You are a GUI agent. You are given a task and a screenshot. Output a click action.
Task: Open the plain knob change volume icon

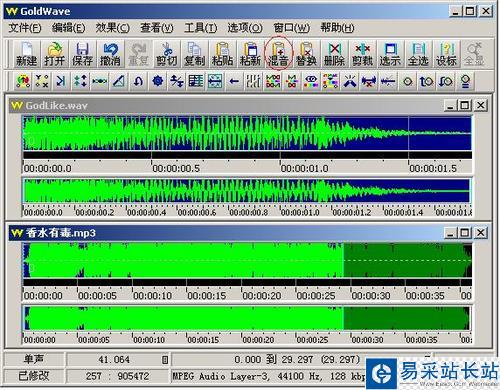pos(408,81)
